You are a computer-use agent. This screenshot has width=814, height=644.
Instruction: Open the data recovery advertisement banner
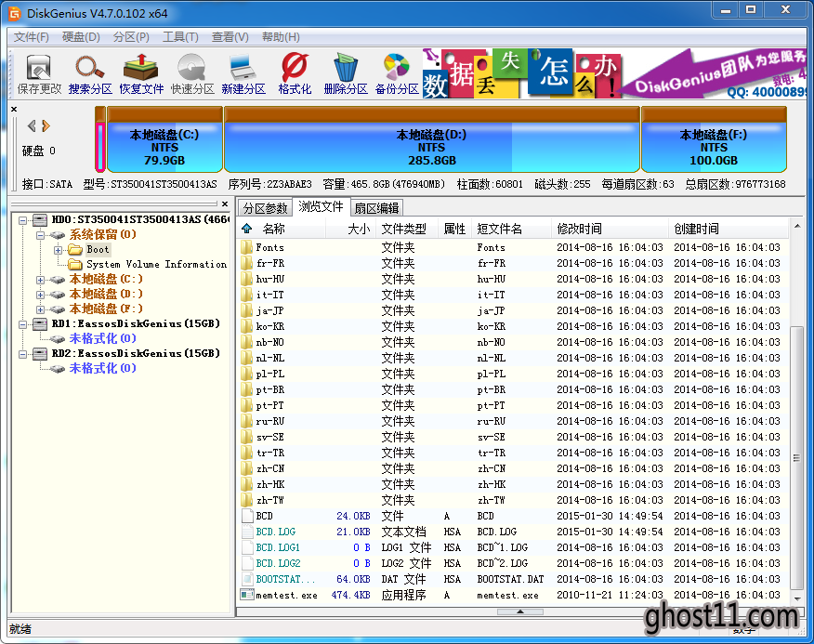click(x=614, y=73)
